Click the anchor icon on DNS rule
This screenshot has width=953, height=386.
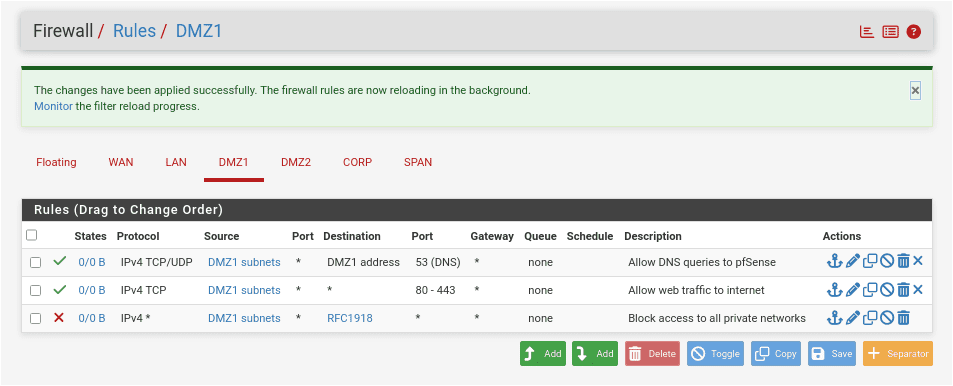834,261
